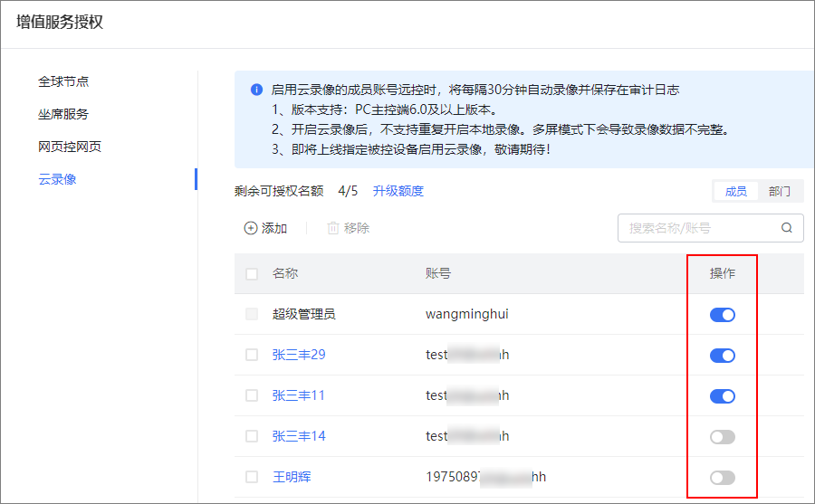This screenshot has height=504, width=815.
Task: Click the blue info icon in notice
Action: point(255,90)
